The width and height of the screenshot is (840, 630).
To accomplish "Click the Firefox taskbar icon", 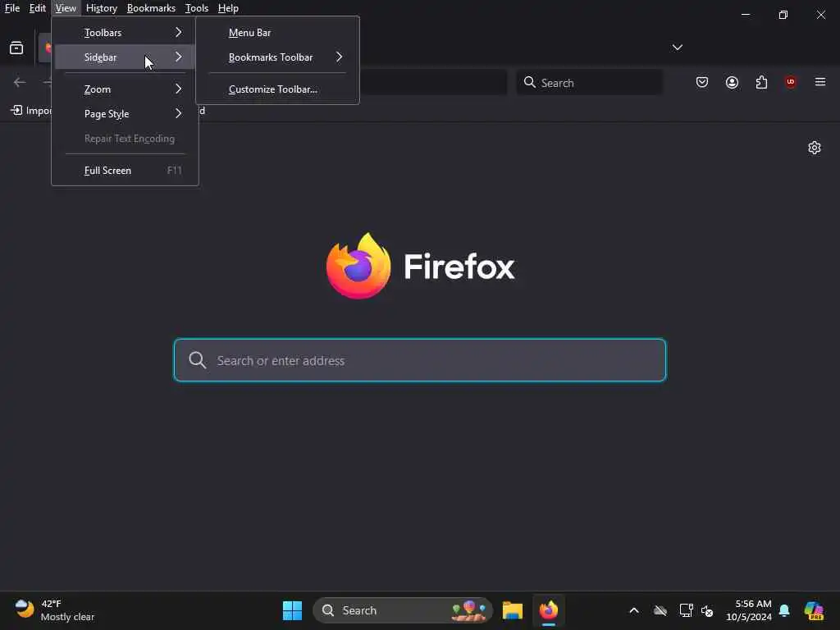I will (549, 610).
